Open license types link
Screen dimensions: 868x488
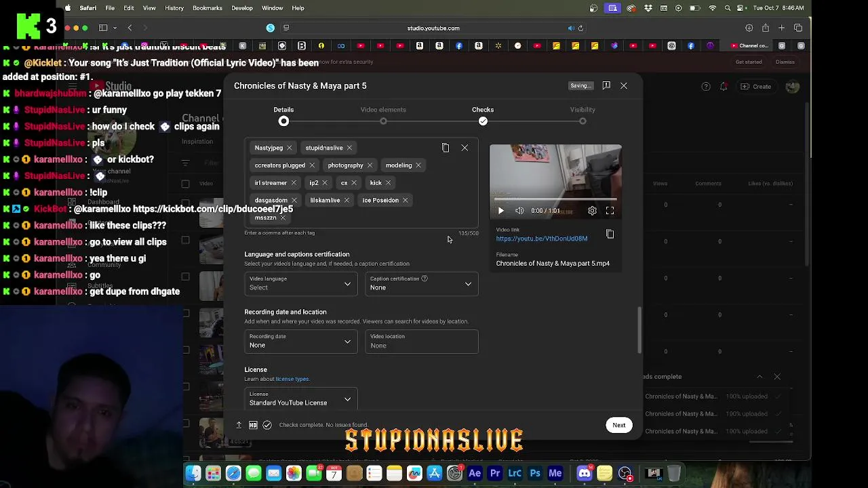click(292, 379)
